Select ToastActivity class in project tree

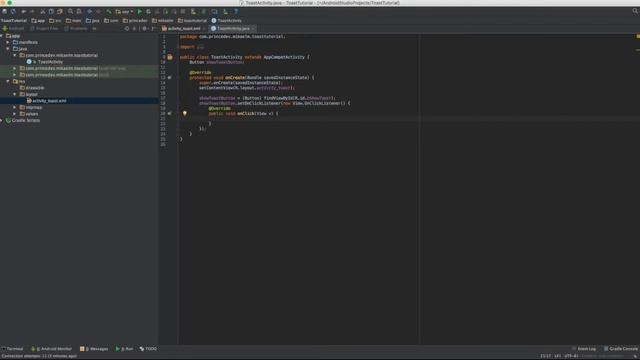(45, 62)
